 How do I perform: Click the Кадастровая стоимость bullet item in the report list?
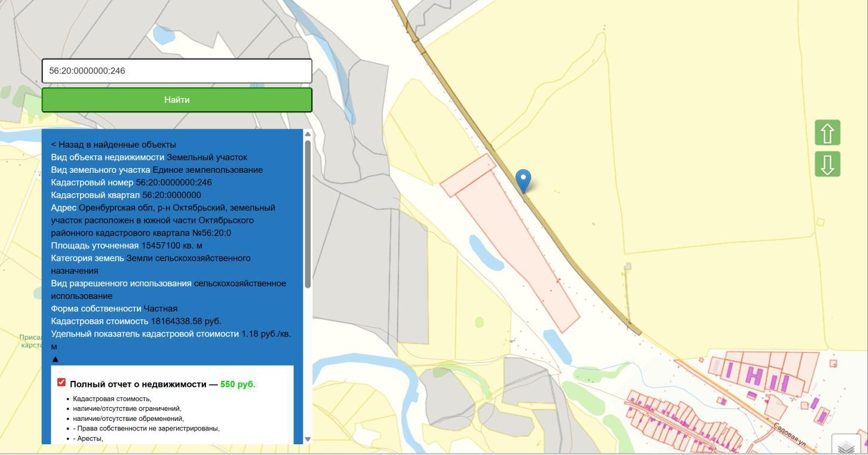point(112,399)
